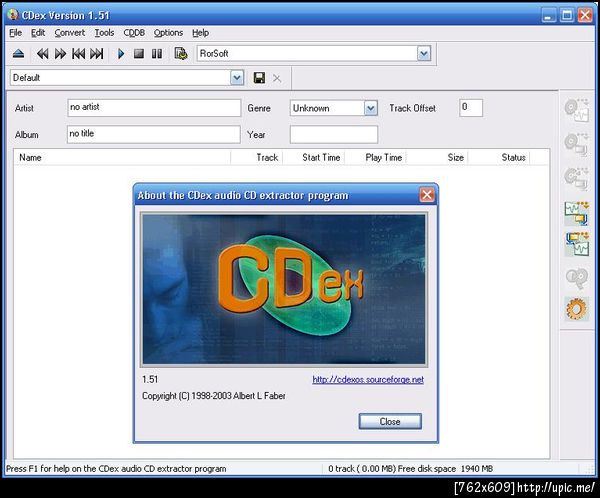Click Extract CD tracks to compressed audio icon
Screen dimensions: 600x498
coord(577,144)
